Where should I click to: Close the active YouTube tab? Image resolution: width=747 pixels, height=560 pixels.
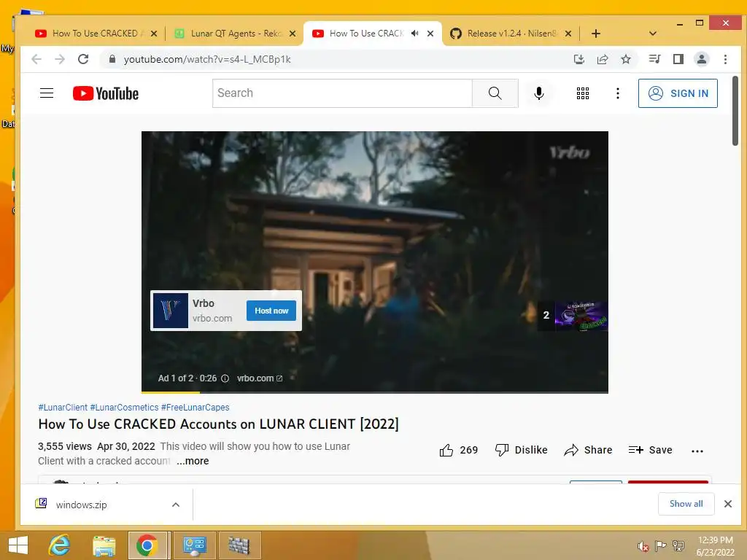tap(430, 34)
